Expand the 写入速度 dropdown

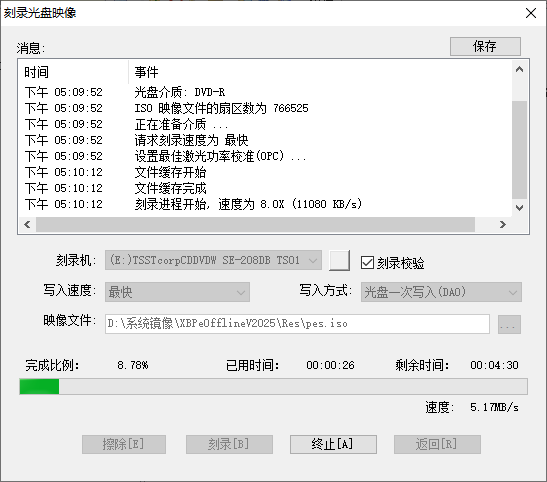[x=177, y=292]
